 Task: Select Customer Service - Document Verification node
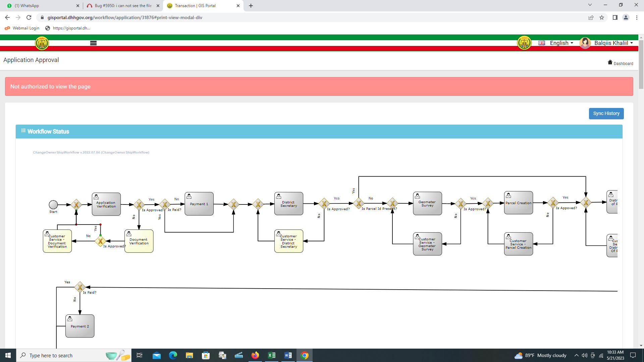tap(57, 241)
